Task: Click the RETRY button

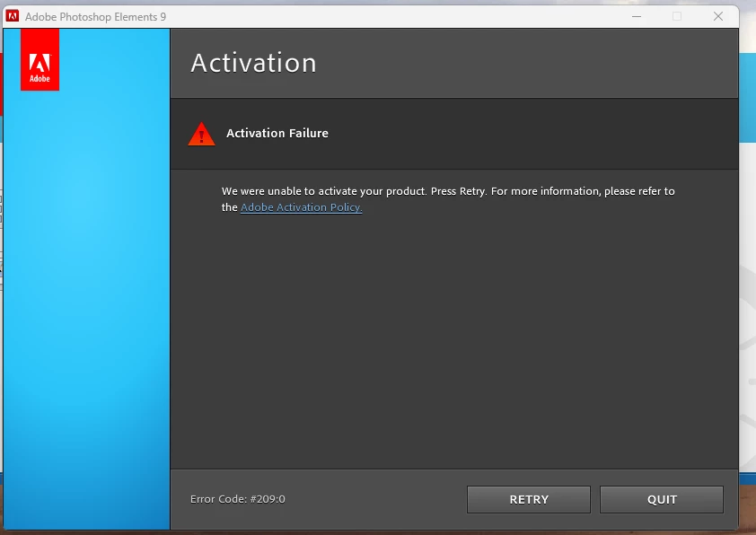Action: [x=529, y=499]
